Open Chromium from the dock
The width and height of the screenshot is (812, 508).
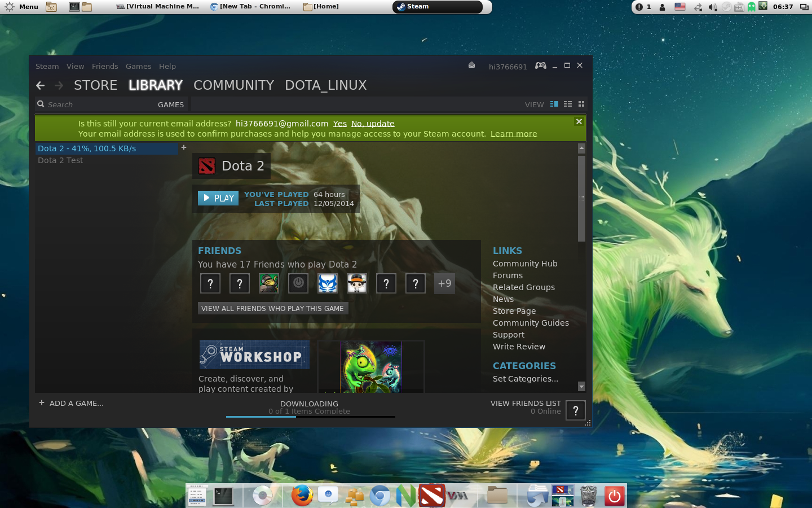pyautogui.click(x=380, y=496)
